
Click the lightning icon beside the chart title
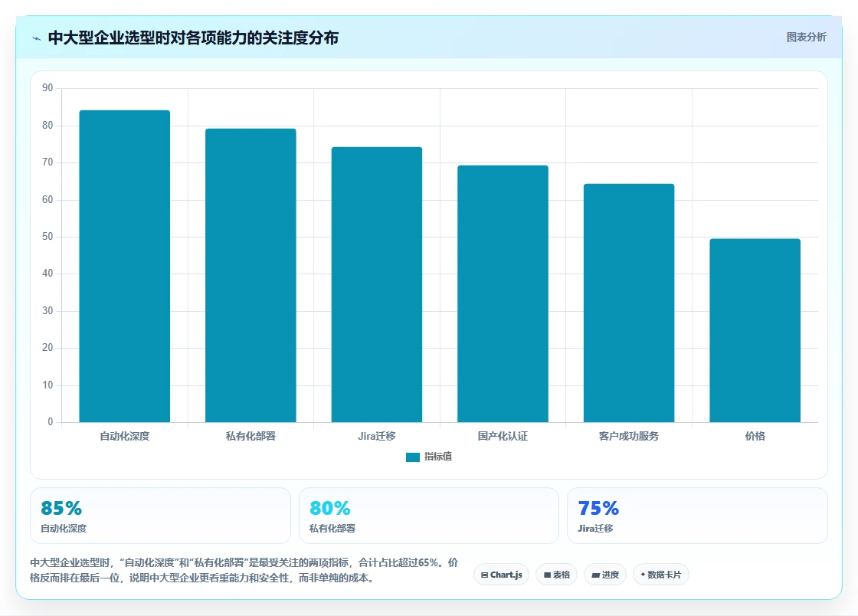coord(37,38)
